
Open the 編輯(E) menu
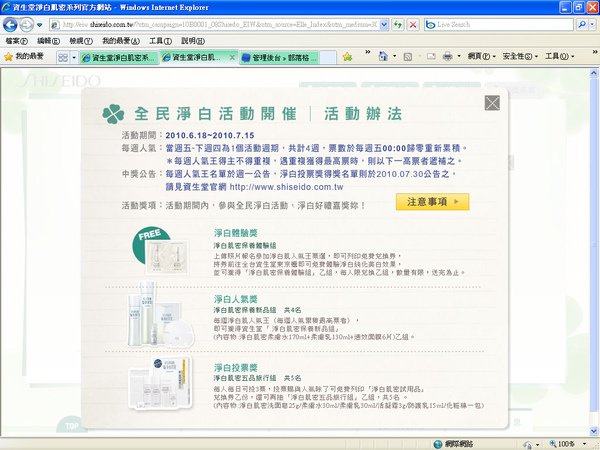[x=48, y=41]
